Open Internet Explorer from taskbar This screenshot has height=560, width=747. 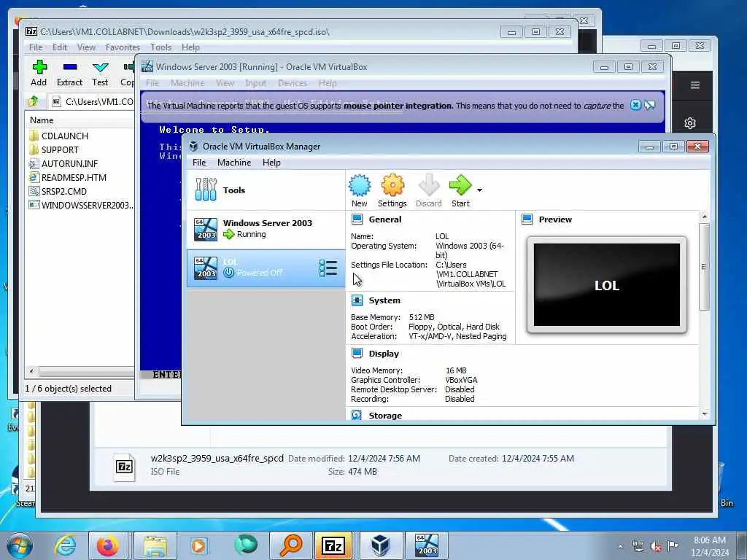pyautogui.click(x=65, y=545)
